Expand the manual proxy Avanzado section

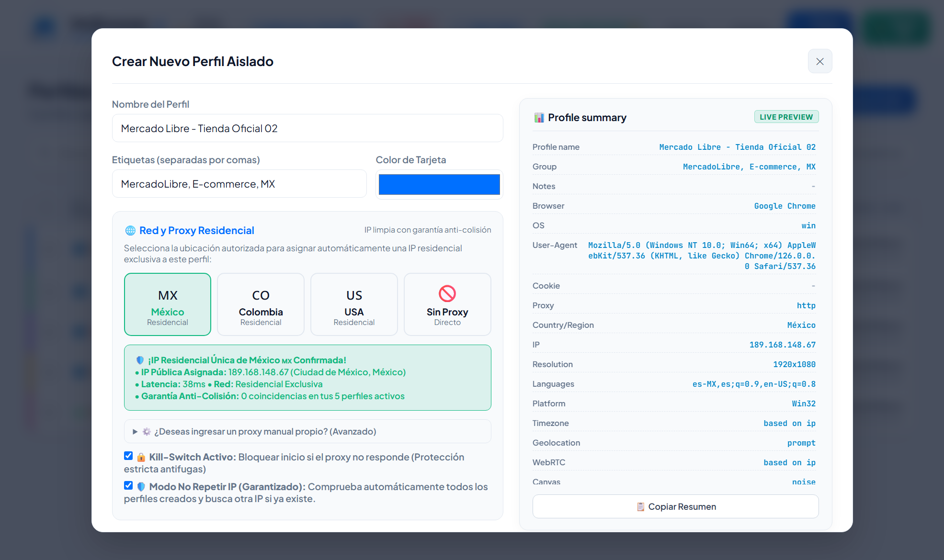[307, 431]
